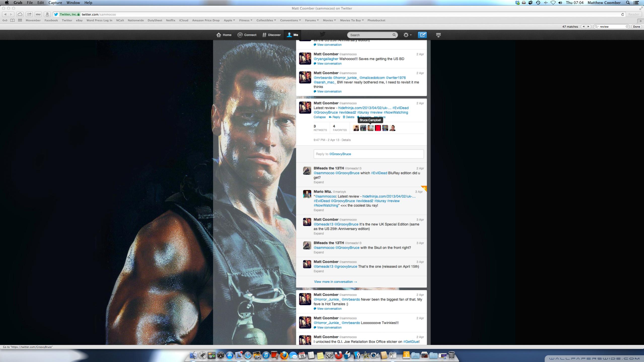The width and height of the screenshot is (644, 362).
Task: Go forward with Safari's forward arrow
Action: [x=11, y=14]
